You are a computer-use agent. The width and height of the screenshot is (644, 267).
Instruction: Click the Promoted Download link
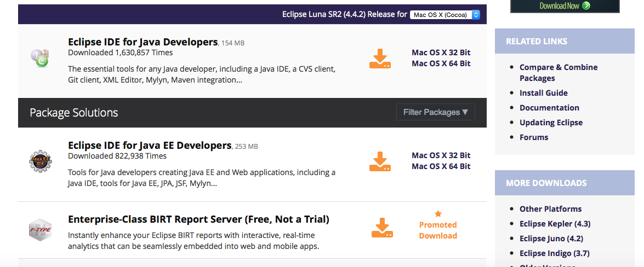[438, 230]
